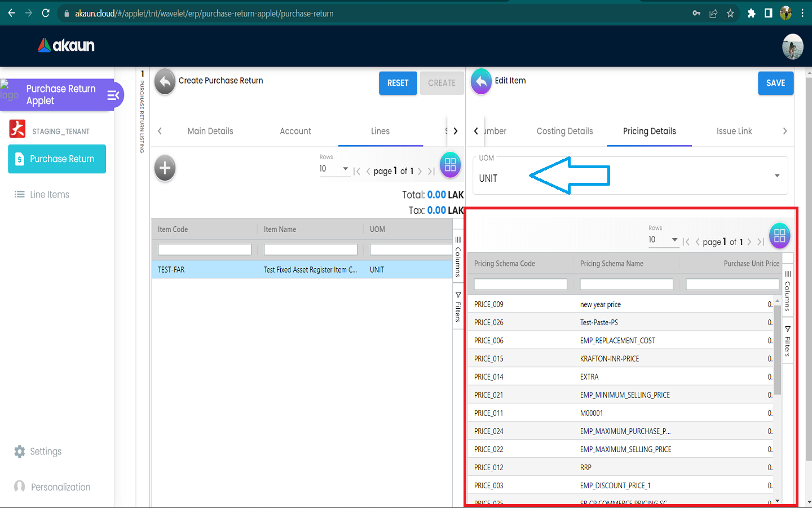The height and width of the screenshot is (508, 812).
Task: Bookmark this page with star icon
Action: click(x=730, y=13)
